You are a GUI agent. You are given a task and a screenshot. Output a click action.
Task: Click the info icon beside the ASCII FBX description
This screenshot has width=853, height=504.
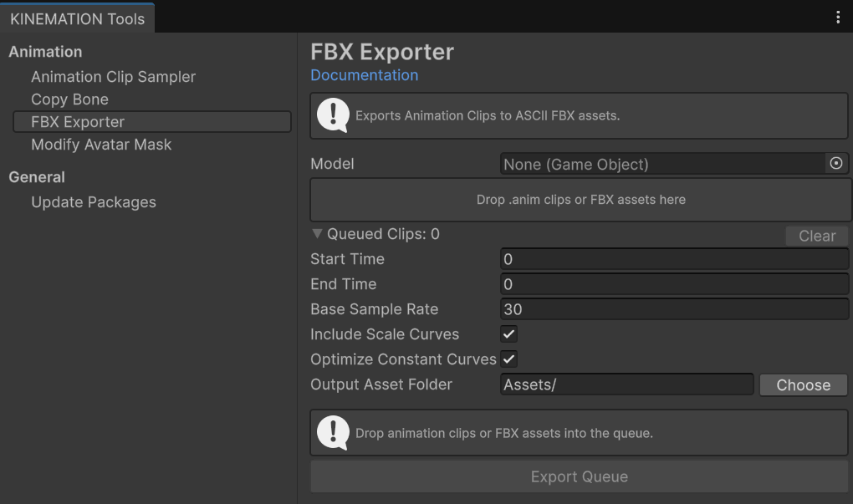pos(333,115)
